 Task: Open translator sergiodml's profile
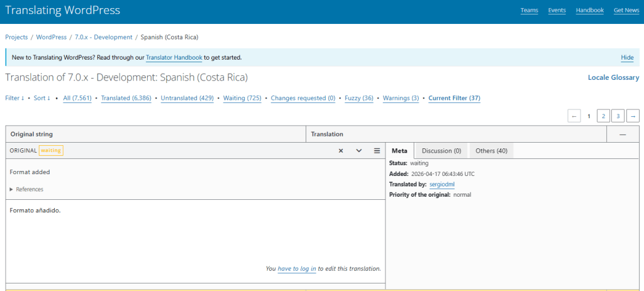point(441,184)
